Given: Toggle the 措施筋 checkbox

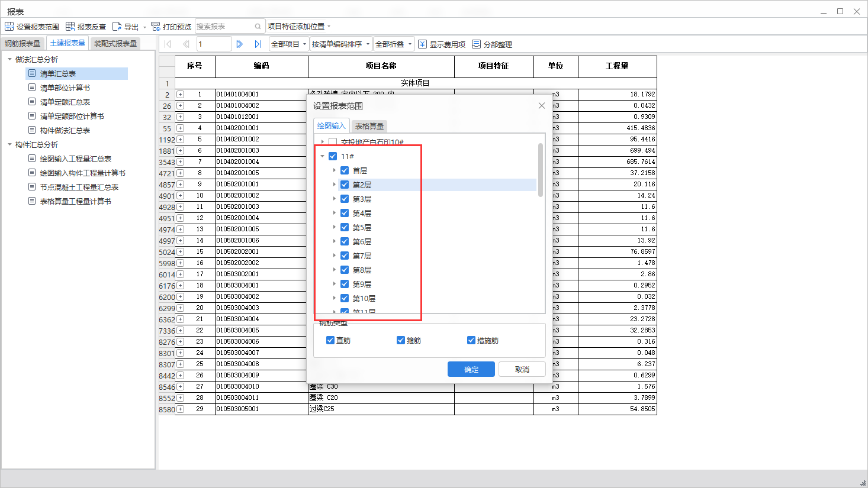Looking at the screenshot, I should (471, 340).
